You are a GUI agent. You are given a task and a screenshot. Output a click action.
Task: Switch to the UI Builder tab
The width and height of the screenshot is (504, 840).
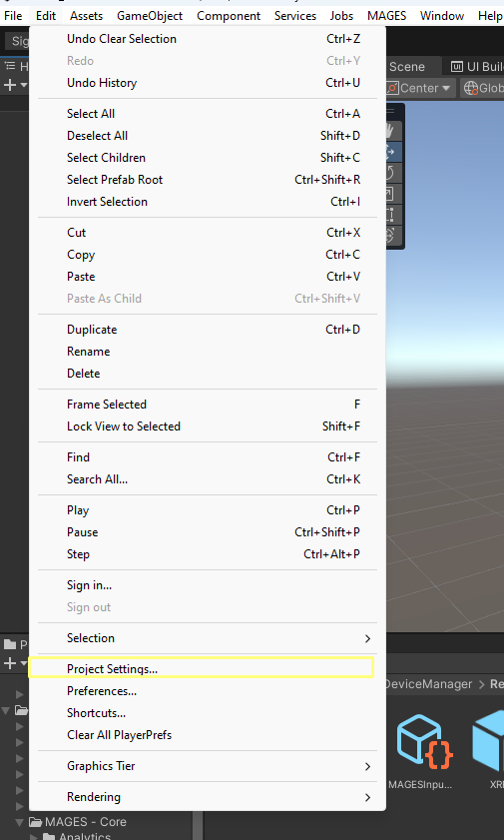[x=476, y=67]
